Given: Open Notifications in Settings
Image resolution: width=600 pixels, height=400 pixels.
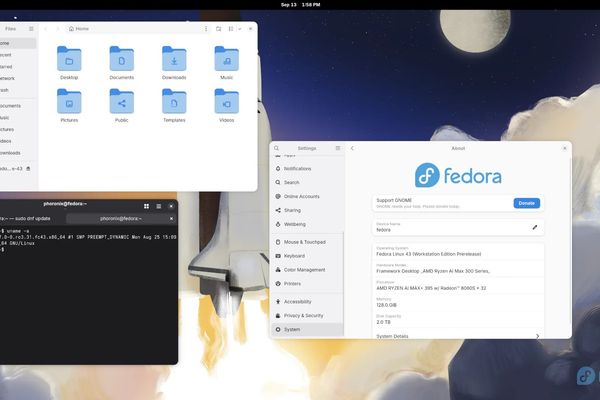Looking at the screenshot, I should 307,168.
